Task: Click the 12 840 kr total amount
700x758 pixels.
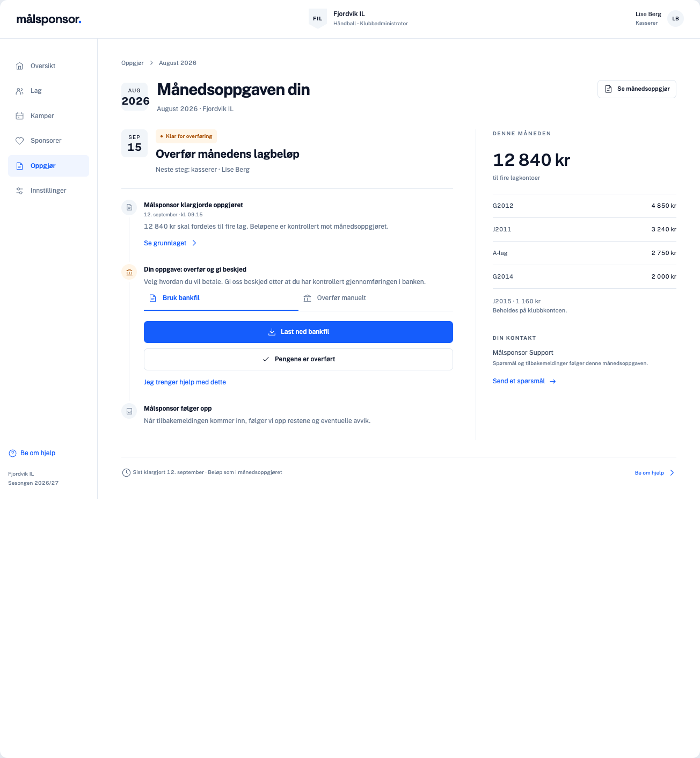Action: click(x=531, y=160)
